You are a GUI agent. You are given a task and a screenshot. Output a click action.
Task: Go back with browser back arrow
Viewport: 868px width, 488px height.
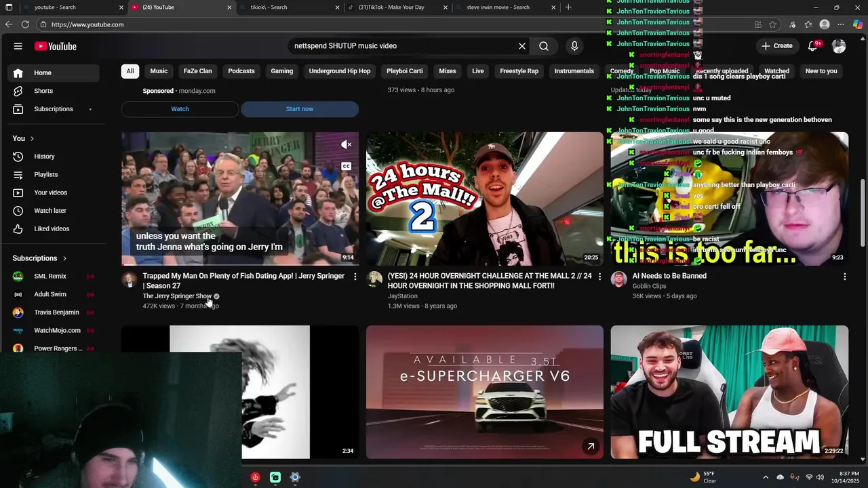tap(9, 24)
